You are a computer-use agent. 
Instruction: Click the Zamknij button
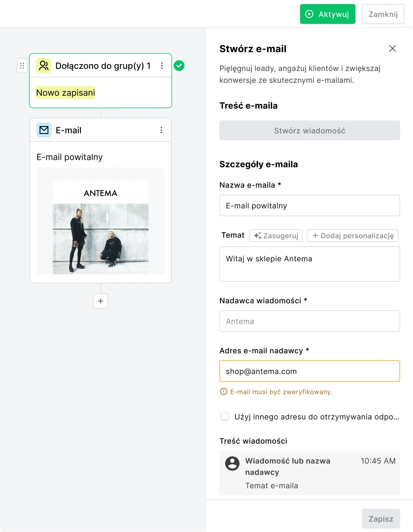383,14
